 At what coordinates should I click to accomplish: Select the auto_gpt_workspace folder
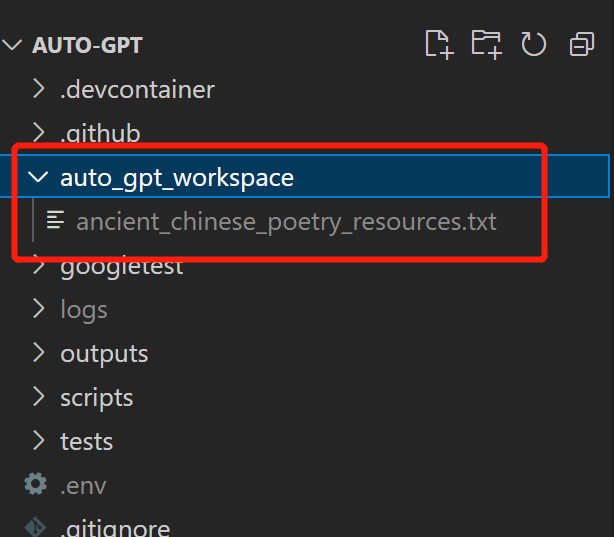[177, 178]
